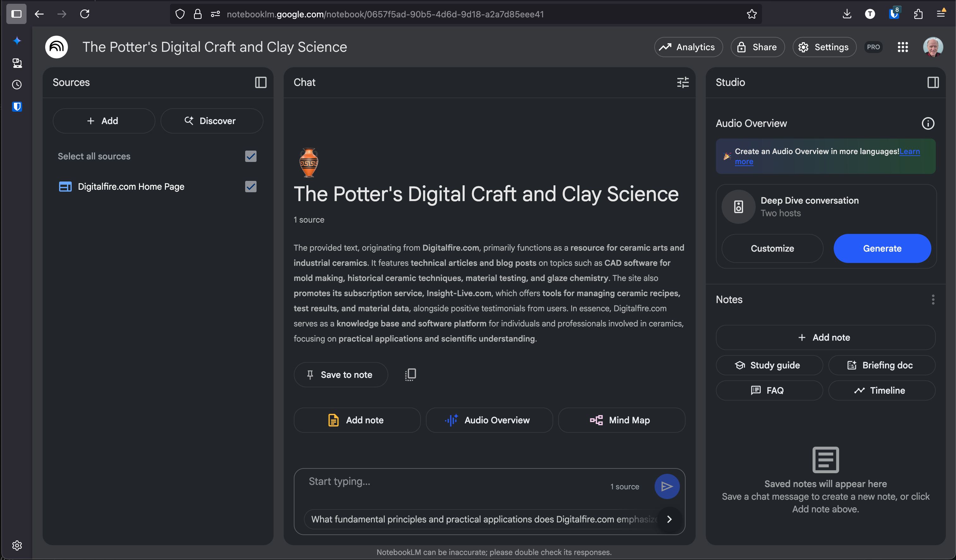Collapse the Studio panel
956x560 pixels.
[933, 82]
